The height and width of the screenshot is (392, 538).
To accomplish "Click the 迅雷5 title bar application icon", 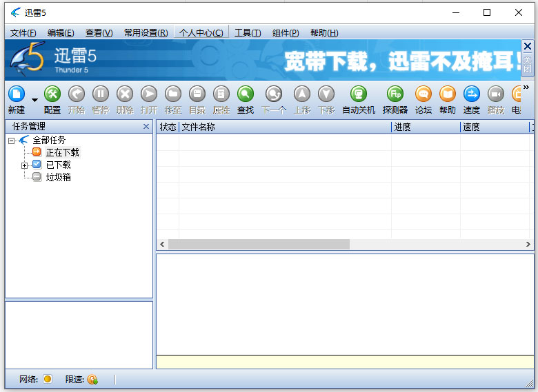I will 16,12.
